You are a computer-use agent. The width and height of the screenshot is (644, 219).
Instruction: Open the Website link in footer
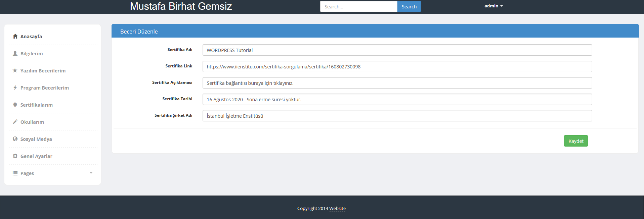[337, 208]
